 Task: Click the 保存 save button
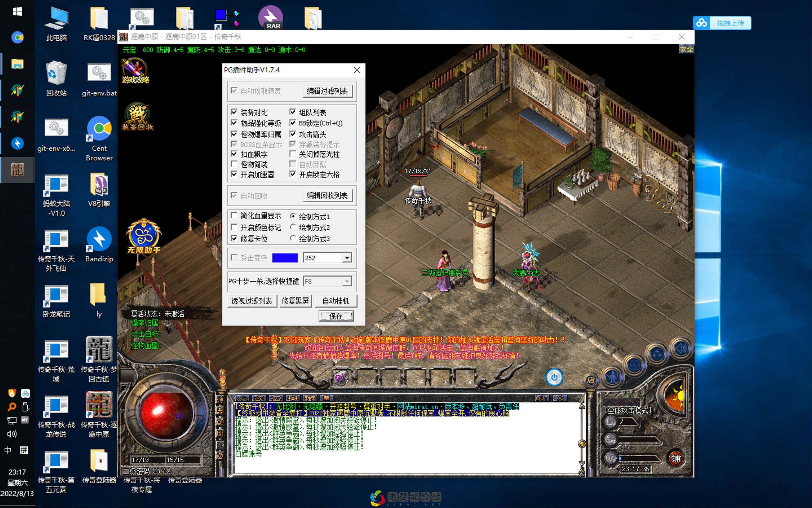[336, 316]
